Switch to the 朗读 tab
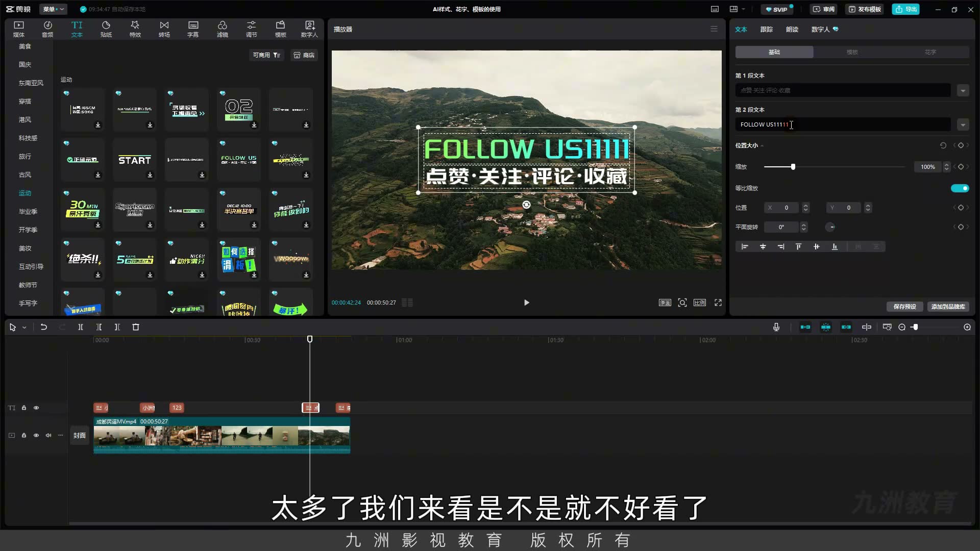 click(792, 30)
